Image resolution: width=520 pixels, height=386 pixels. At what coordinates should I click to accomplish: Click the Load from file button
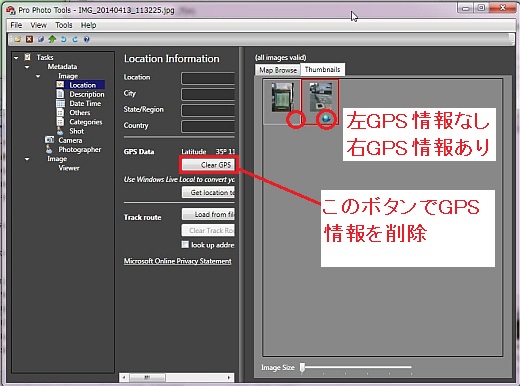pyautogui.click(x=208, y=214)
